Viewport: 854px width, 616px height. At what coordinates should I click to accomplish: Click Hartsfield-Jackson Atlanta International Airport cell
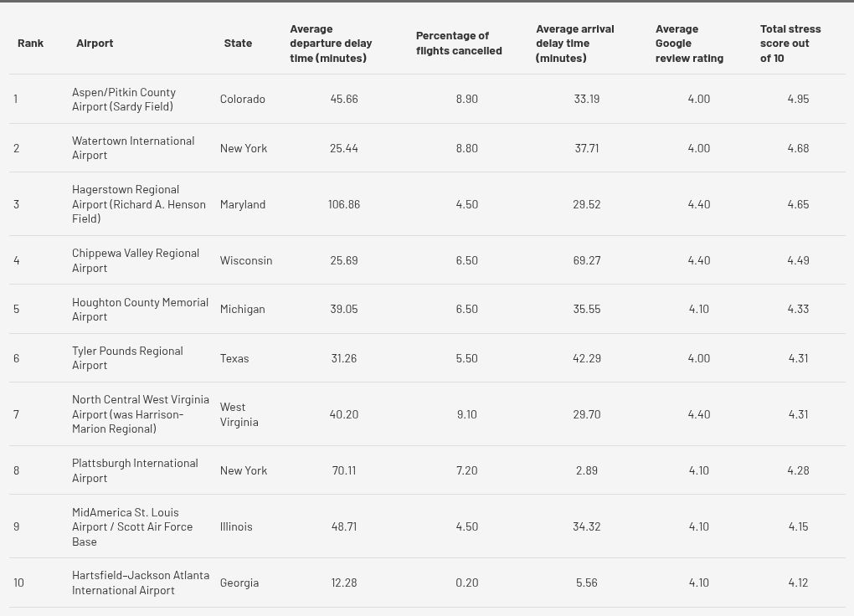point(141,583)
